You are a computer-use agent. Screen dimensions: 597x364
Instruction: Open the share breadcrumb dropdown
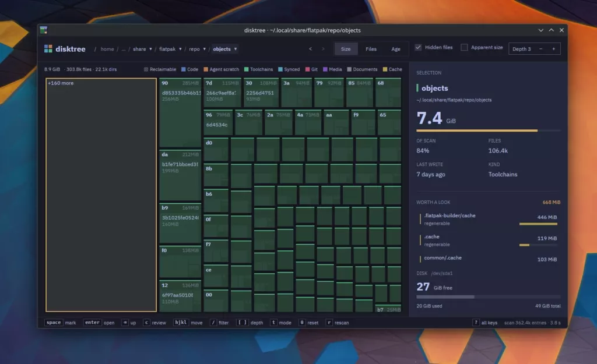coord(151,49)
